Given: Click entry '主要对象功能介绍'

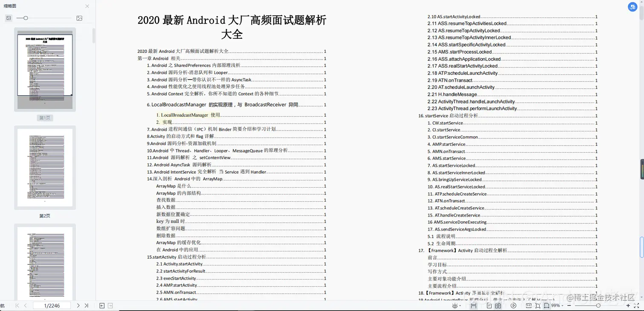Looking at the screenshot, I should point(447,279).
